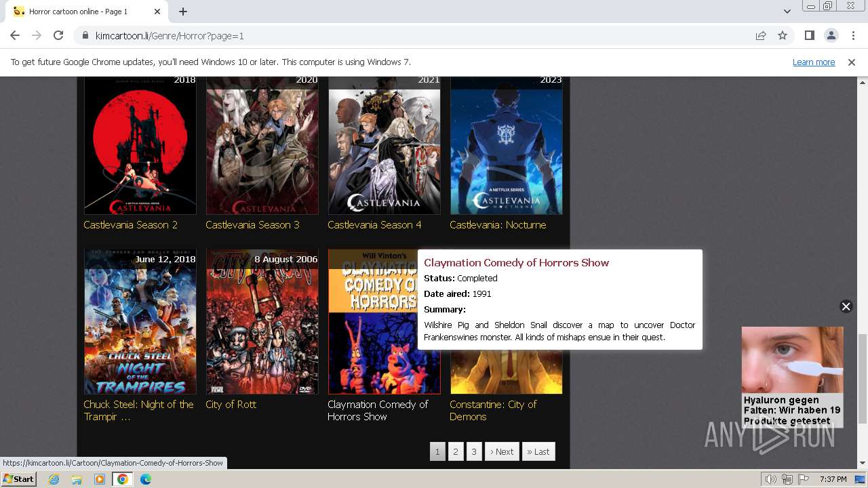Open Constantine: City of Demons title link

493,411
